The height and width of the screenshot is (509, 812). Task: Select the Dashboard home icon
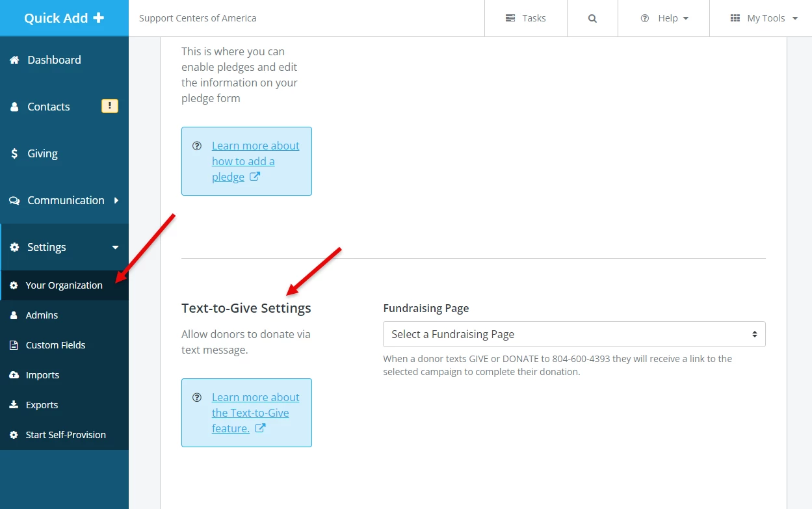(14, 59)
